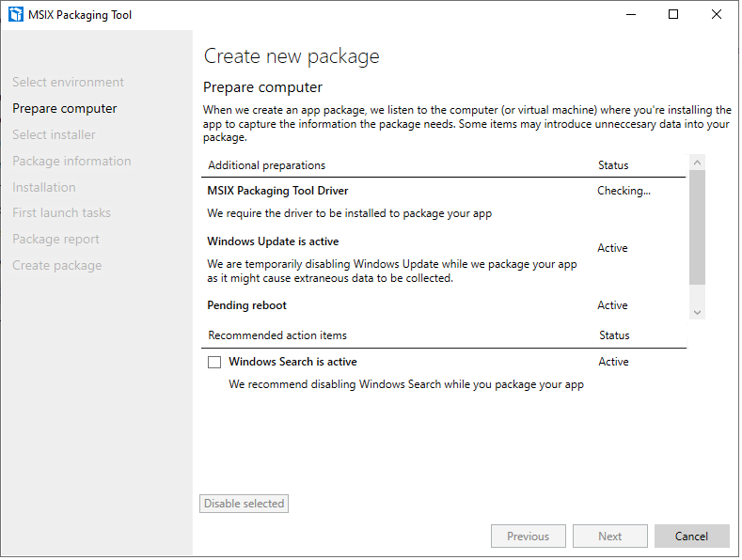Click the Cancel button

point(691,537)
